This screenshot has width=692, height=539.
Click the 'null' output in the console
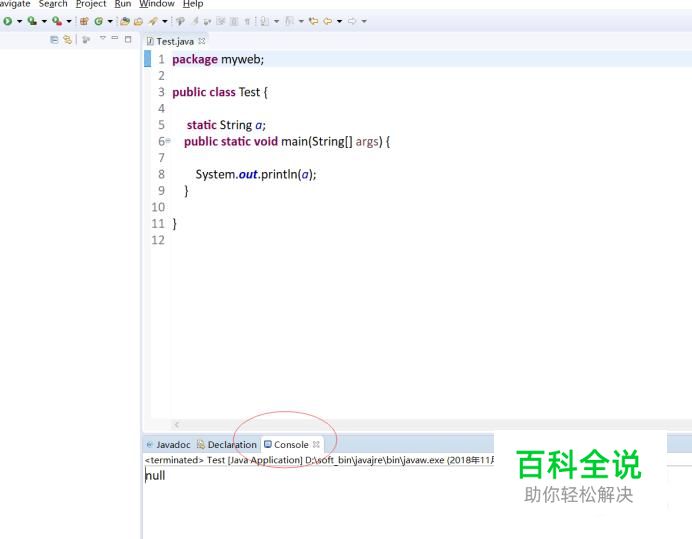[155, 475]
